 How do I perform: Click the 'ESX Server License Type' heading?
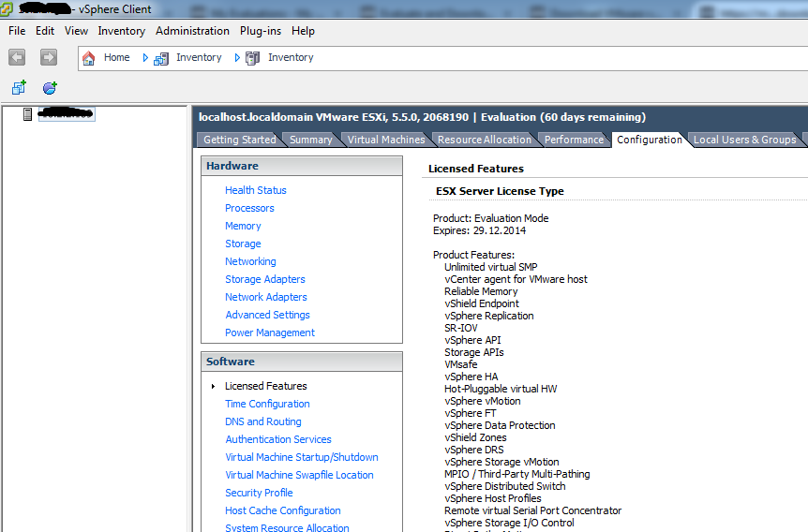coord(500,191)
